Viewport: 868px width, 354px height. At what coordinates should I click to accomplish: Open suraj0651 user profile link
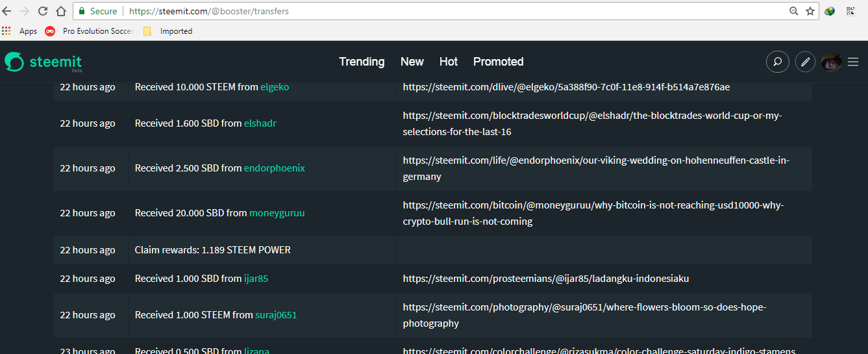tap(276, 315)
